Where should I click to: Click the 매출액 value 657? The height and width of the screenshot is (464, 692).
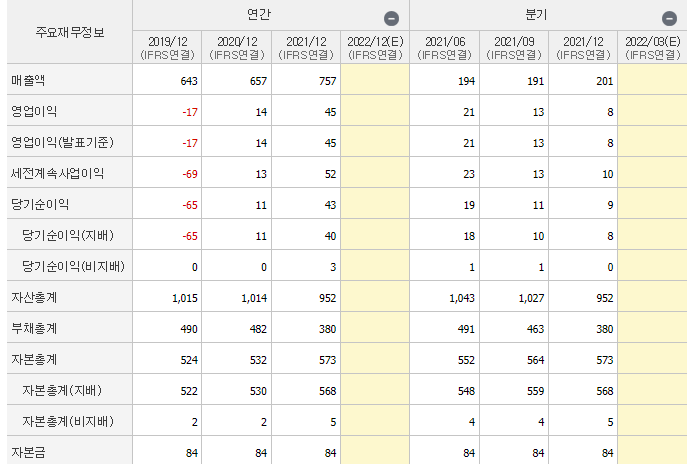[258, 81]
